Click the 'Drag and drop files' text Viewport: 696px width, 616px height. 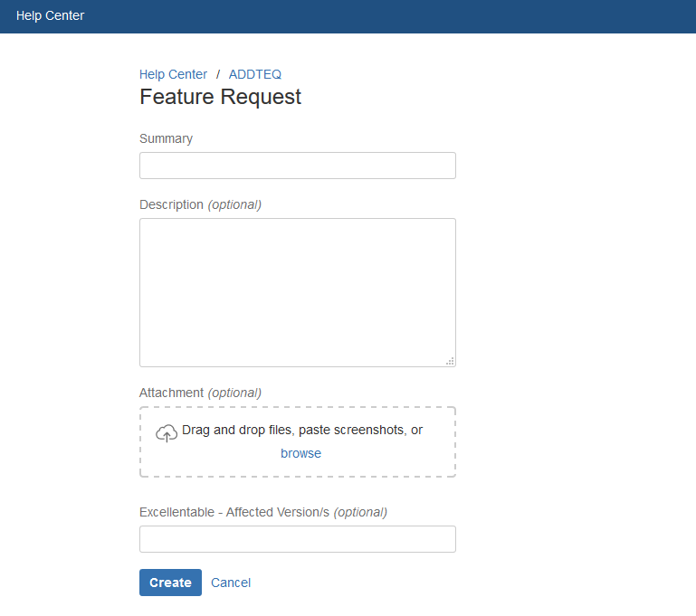point(236,430)
